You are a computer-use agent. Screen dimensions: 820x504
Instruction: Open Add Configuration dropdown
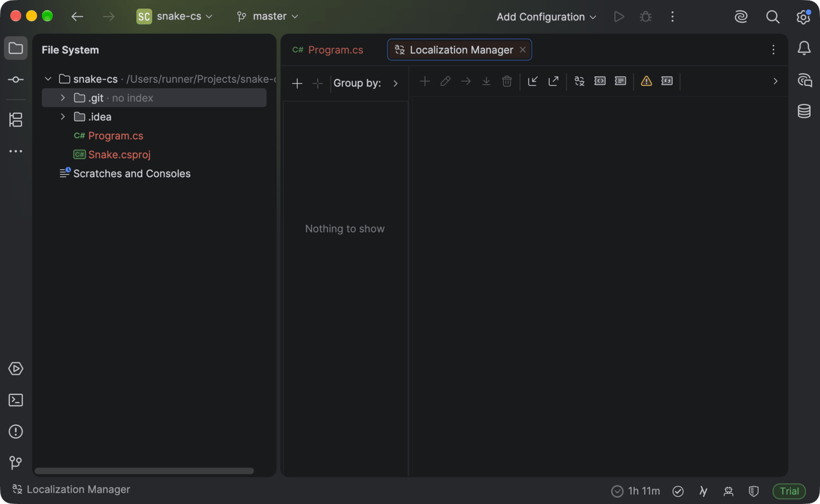pyautogui.click(x=546, y=17)
